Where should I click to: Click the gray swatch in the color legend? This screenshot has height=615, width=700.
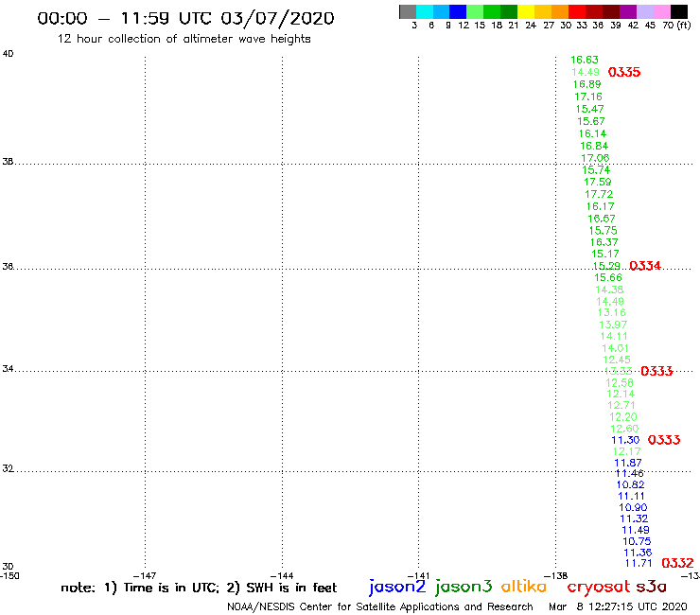click(408, 12)
